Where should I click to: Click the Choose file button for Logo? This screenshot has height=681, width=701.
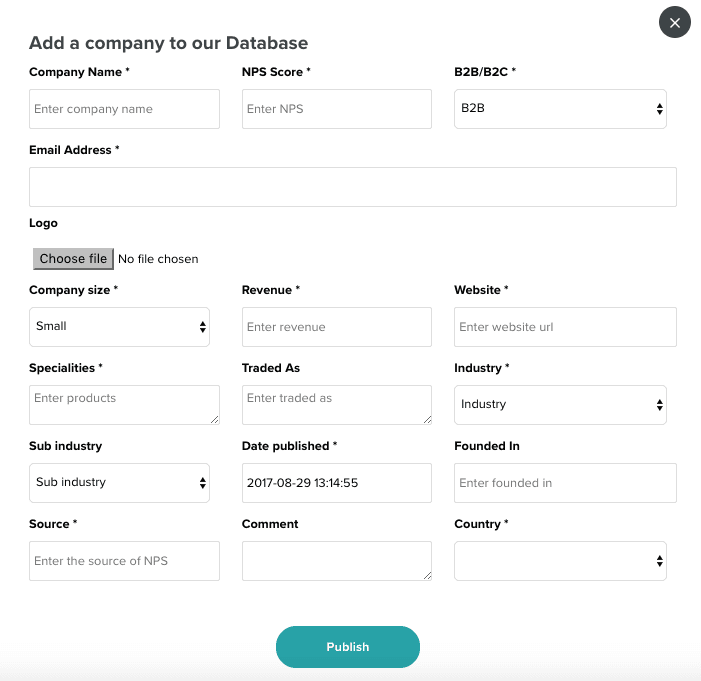[73, 259]
